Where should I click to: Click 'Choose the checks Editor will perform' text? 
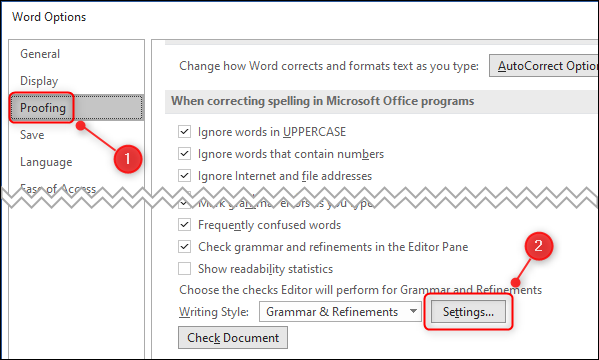(x=360, y=290)
